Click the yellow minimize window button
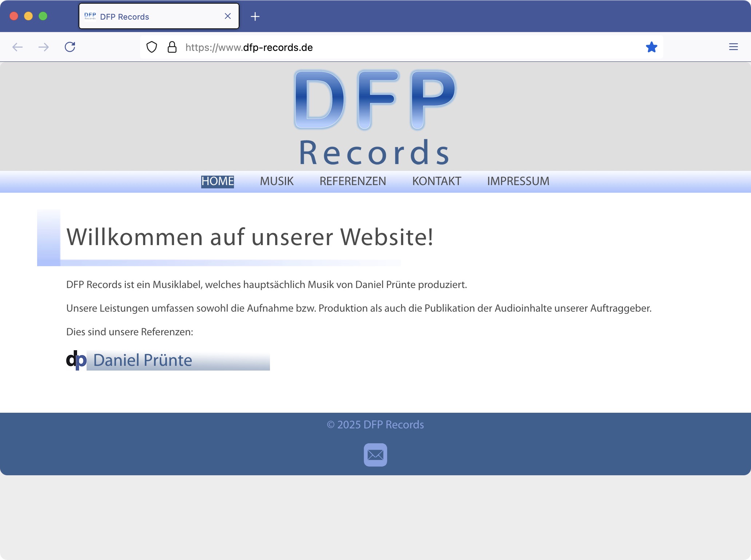Screen dimensions: 751x560 coord(28,16)
